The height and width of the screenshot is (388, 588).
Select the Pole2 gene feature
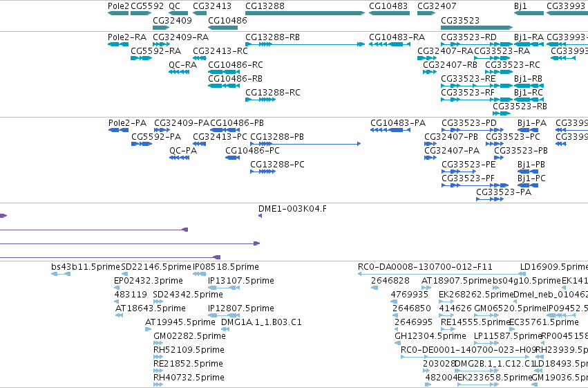coord(118,14)
